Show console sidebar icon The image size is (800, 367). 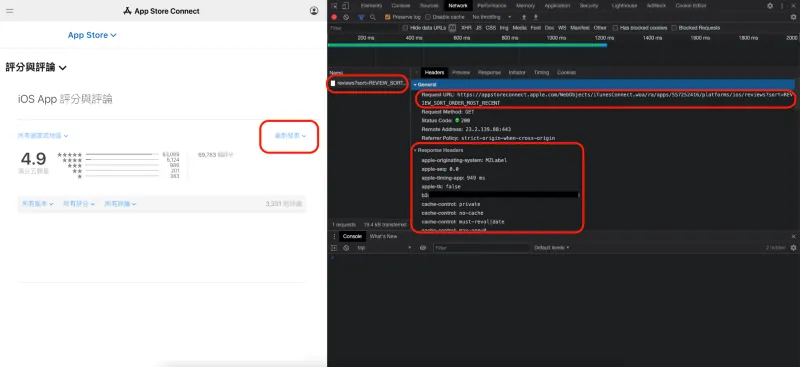pyautogui.click(x=334, y=248)
